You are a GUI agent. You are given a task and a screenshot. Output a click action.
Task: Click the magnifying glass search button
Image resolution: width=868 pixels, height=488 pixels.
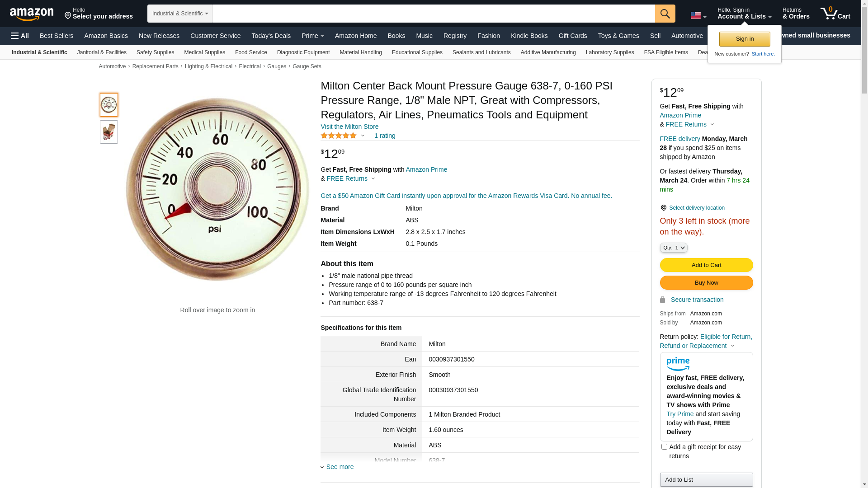tap(665, 14)
